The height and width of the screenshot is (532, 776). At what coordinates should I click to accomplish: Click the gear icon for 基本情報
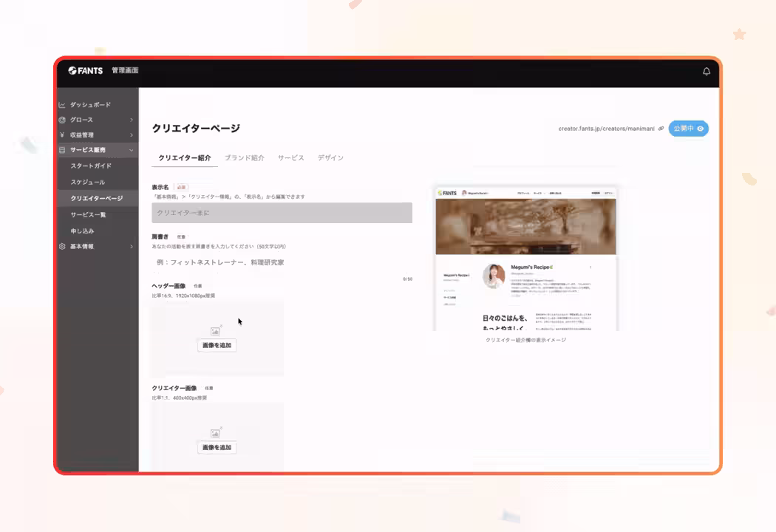point(62,247)
